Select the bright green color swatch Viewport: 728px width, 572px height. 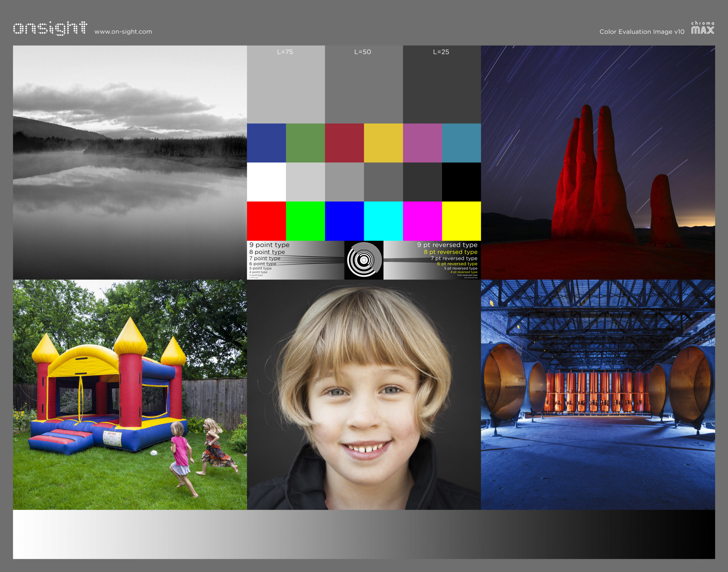[x=305, y=221]
